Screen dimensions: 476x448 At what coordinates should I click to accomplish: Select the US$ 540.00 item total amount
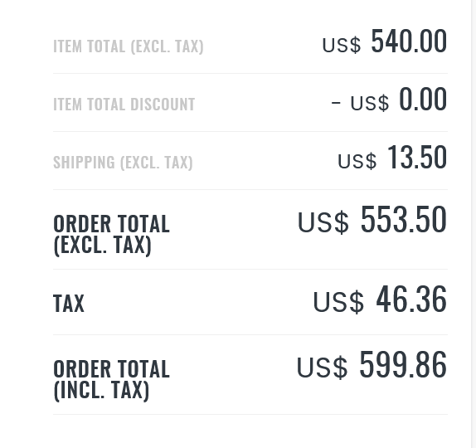click(x=385, y=41)
